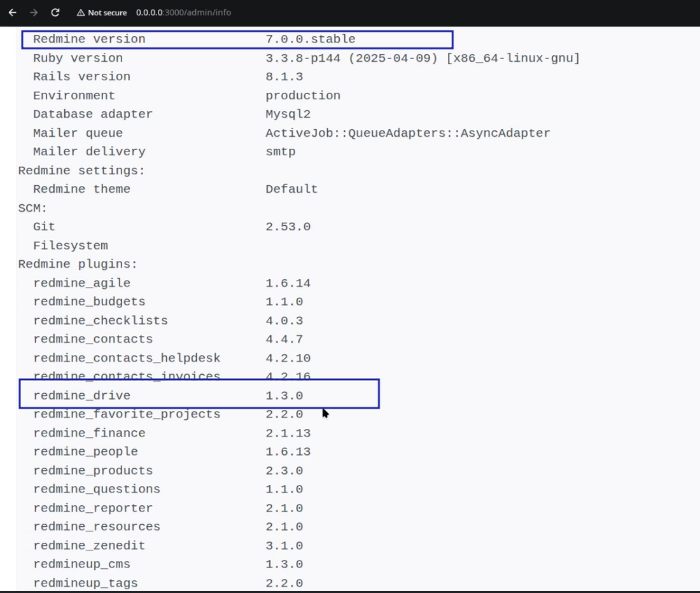Screen dimensions: 700x593
Task: Reload the admin info page
Action: pos(55,13)
